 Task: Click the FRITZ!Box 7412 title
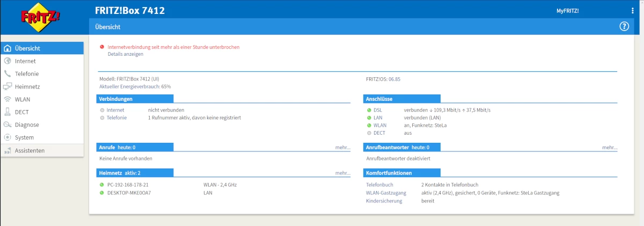pos(130,11)
